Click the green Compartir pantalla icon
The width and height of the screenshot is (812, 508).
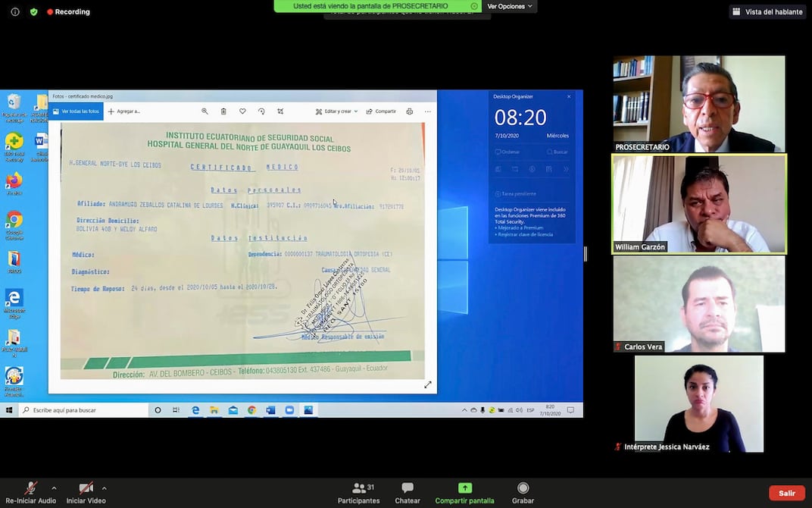click(x=464, y=488)
